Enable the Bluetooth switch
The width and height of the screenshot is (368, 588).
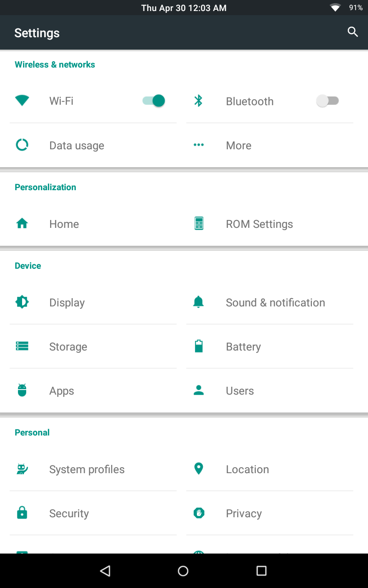tap(328, 101)
